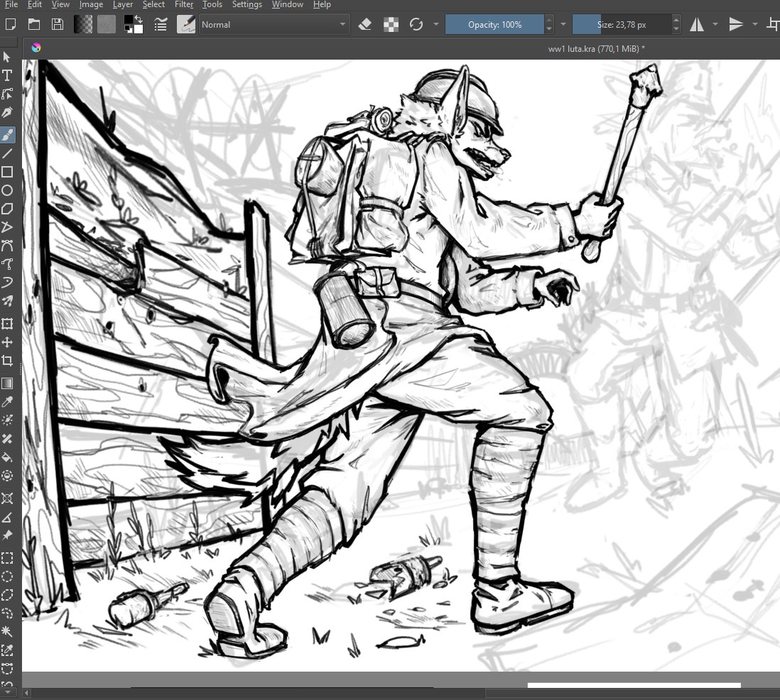Reload the original brush preset
Image resolution: width=780 pixels, height=700 pixels.
point(416,24)
